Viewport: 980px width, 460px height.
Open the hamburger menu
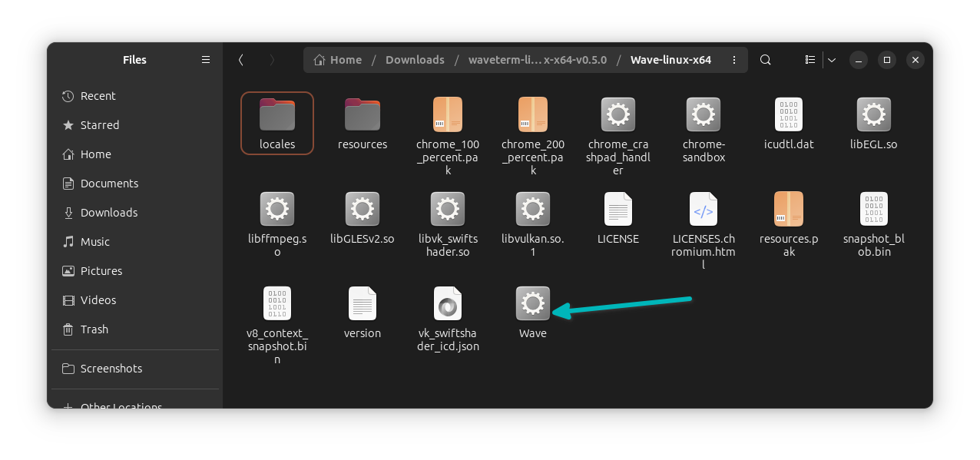(x=205, y=59)
